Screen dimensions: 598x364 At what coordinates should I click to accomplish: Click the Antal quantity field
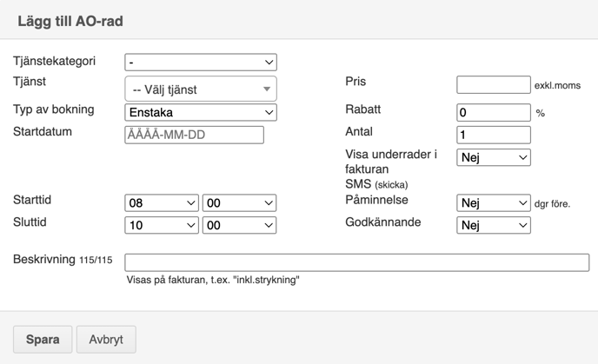pyautogui.click(x=494, y=135)
